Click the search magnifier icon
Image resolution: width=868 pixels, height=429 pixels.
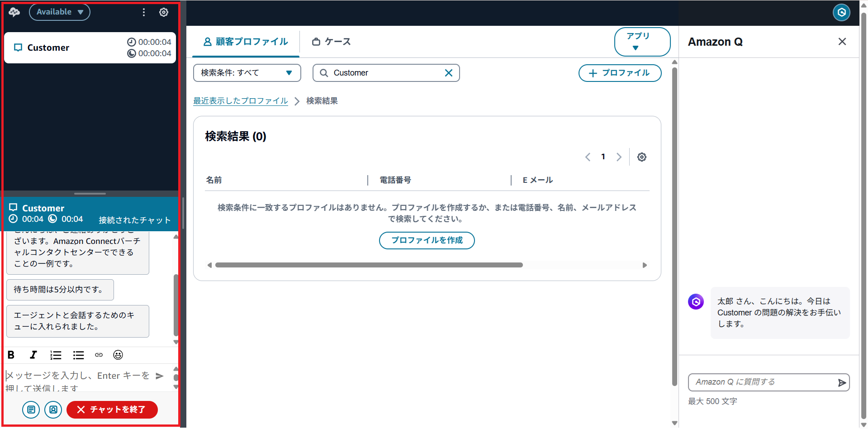point(324,73)
